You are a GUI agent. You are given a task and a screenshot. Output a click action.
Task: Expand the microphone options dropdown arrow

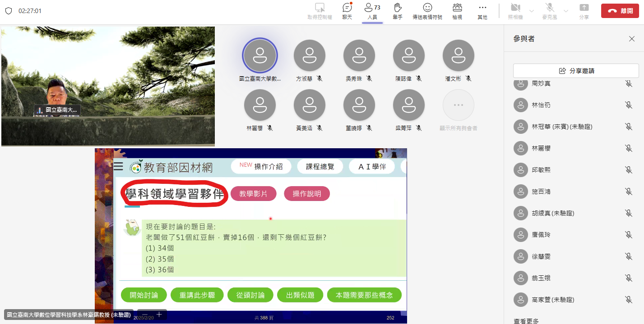565,11
